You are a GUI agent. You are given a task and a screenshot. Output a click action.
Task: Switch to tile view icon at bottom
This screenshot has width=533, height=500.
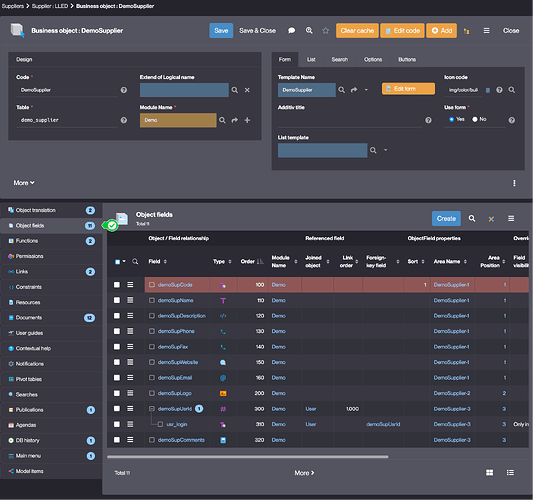[489, 473]
